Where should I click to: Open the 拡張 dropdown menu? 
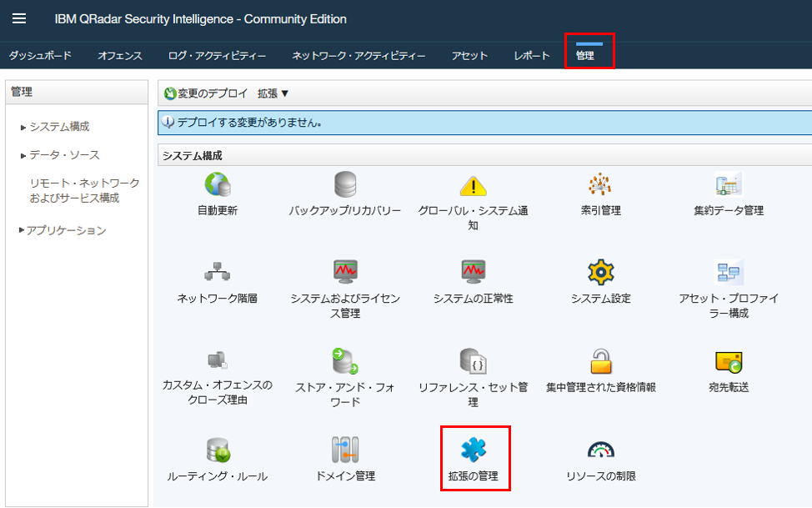[273, 93]
